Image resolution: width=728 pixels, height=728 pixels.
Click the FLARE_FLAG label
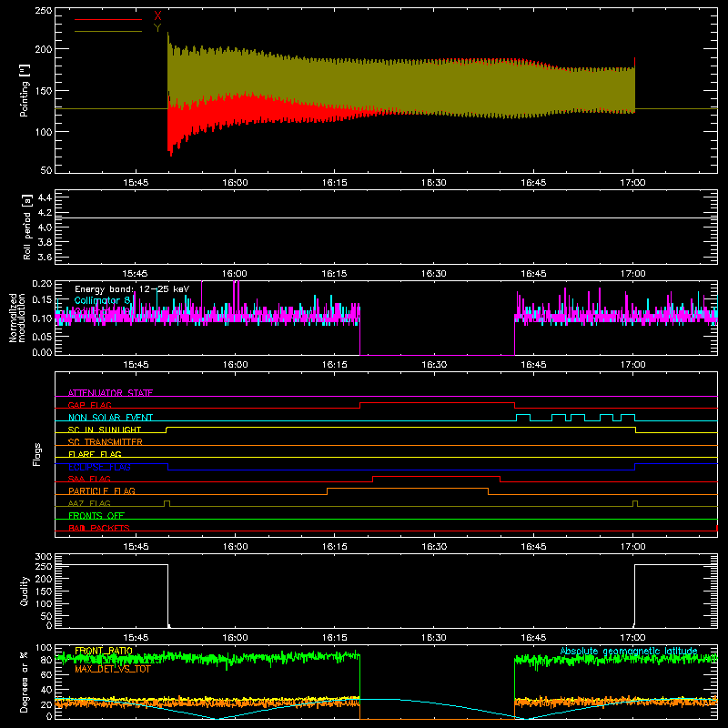(95, 454)
